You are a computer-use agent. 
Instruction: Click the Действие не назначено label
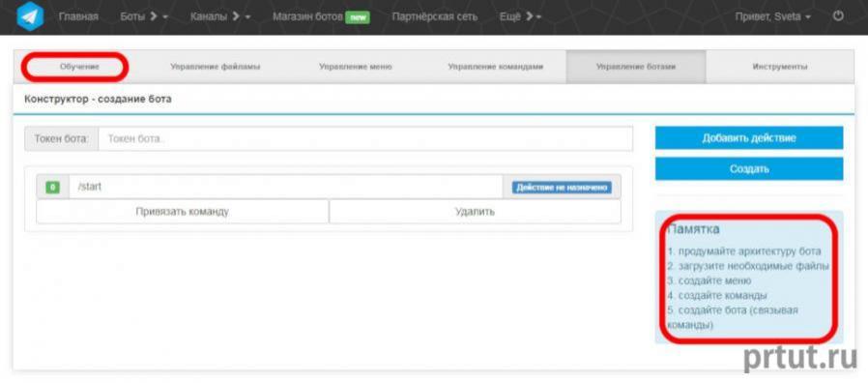tap(562, 188)
